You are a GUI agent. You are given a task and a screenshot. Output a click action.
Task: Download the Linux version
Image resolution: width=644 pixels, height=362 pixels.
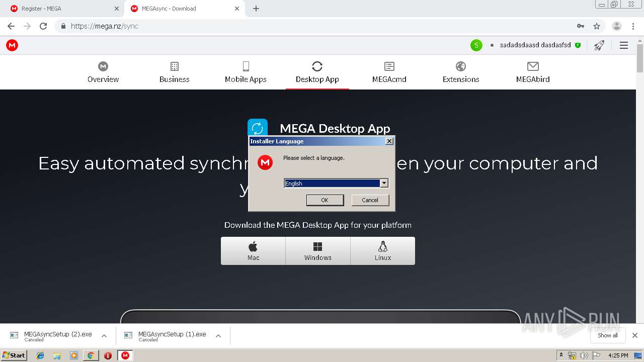(x=383, y=251)
